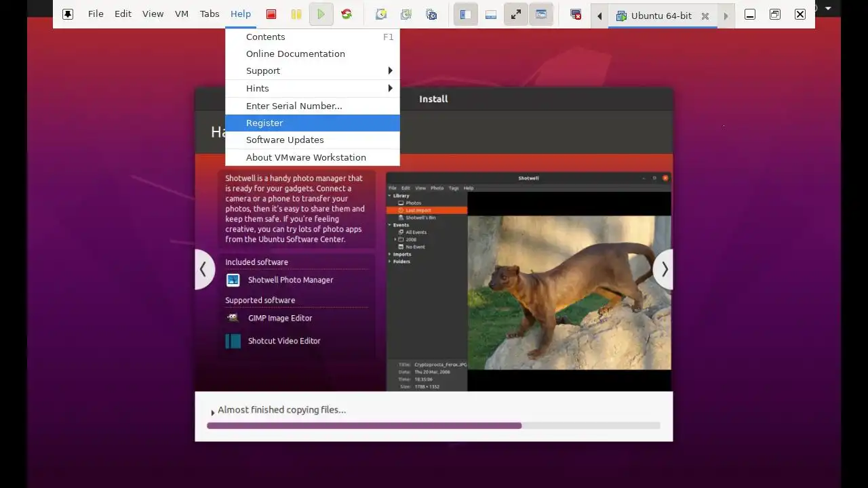Choose Online Documentation in Help menu
868x488 pixels.
pyautogui.click(x=313, y=54)
